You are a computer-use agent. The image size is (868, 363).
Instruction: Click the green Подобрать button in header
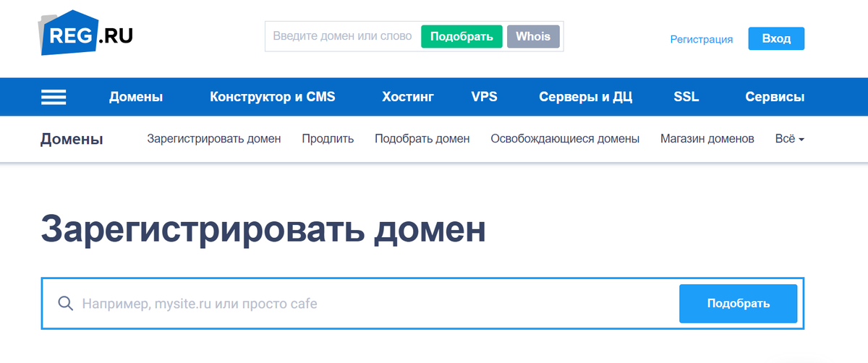(x=461, y=37)
